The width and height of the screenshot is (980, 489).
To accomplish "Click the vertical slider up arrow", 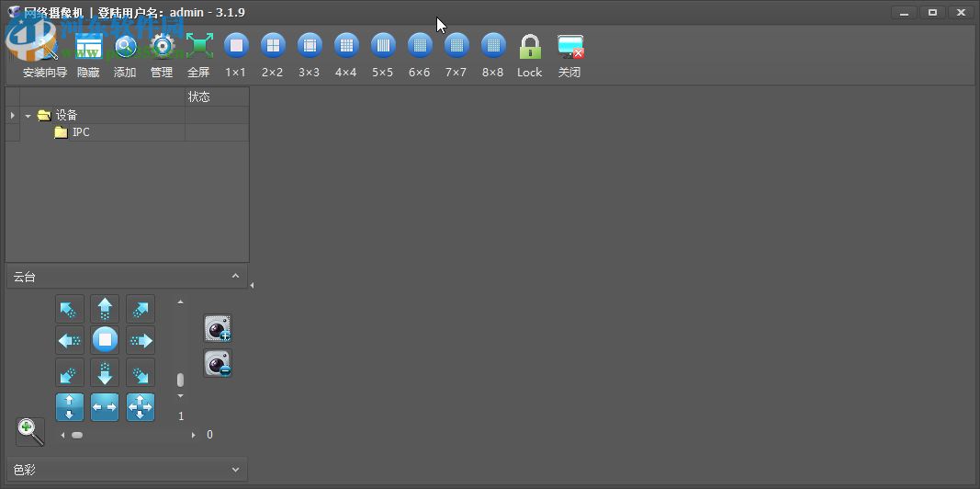I will (x=181, y=302).
